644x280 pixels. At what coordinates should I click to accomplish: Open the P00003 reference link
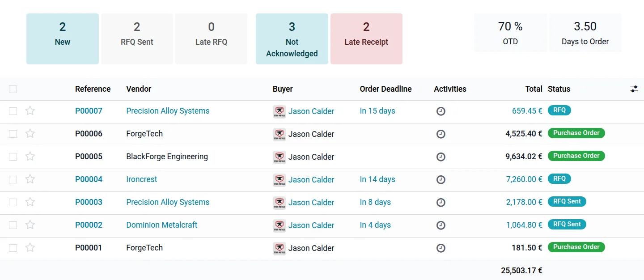pyautogui.click(x=89, y=202)
